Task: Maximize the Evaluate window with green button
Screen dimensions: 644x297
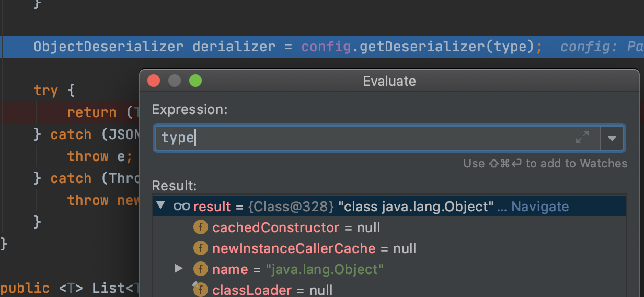Action: [x=195, y=81]
